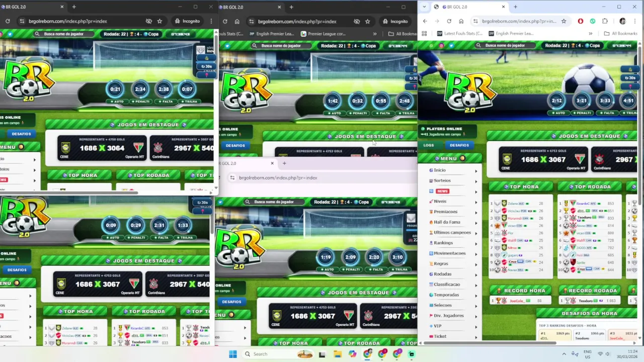Expand the Inicio menu arrow

point(475,170)
